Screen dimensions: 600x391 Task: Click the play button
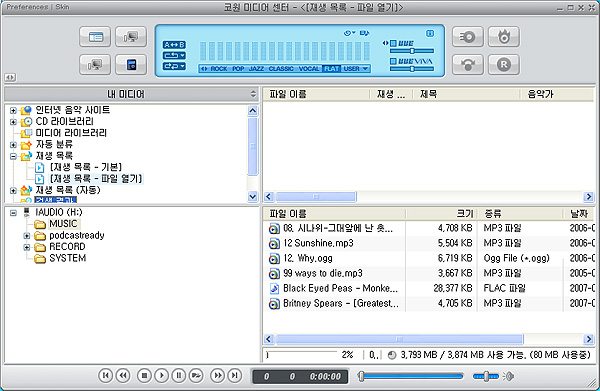click(161, 376)
